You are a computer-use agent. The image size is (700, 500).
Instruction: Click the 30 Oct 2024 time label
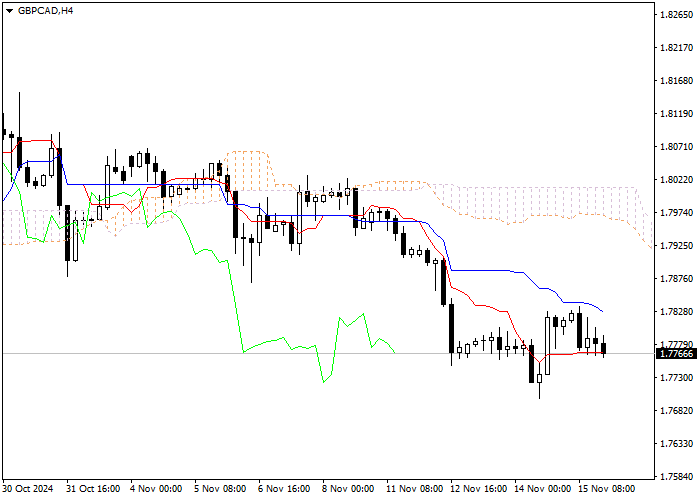(x=28, y=489)
